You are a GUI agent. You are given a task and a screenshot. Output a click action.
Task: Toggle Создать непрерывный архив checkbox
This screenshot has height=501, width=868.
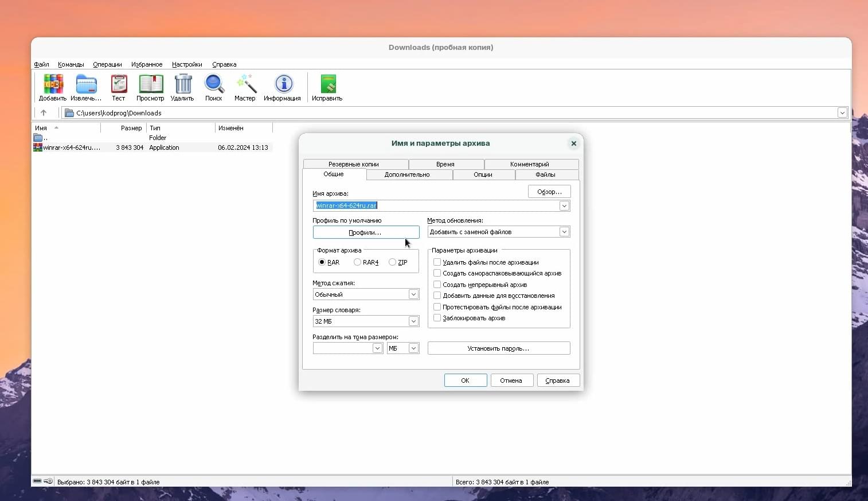(x=437, y=285)
